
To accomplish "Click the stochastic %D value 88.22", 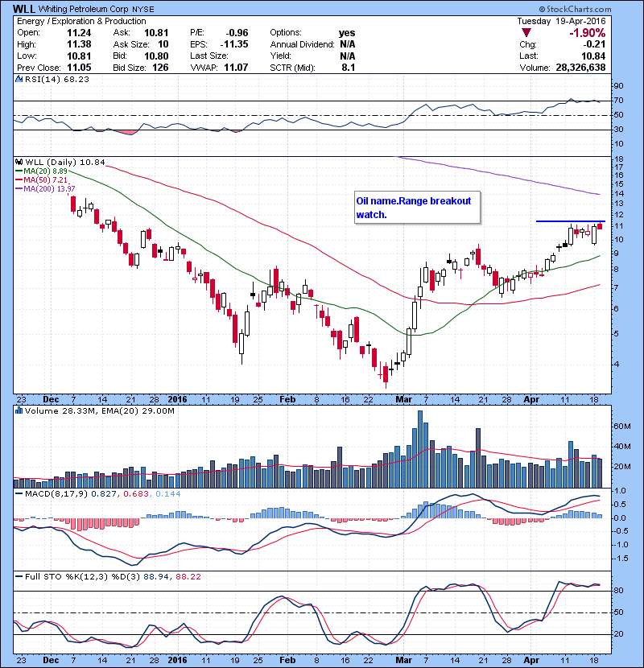I will click(x=188, y=576).
